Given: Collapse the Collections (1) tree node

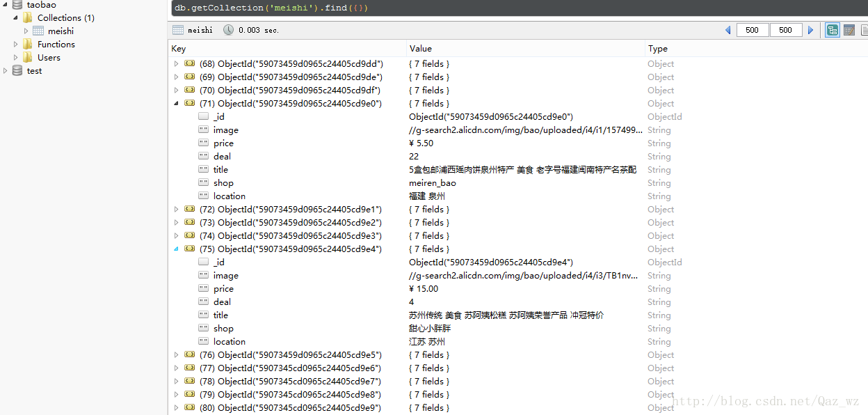Looking at the screenshot, I should click(16, 17).
